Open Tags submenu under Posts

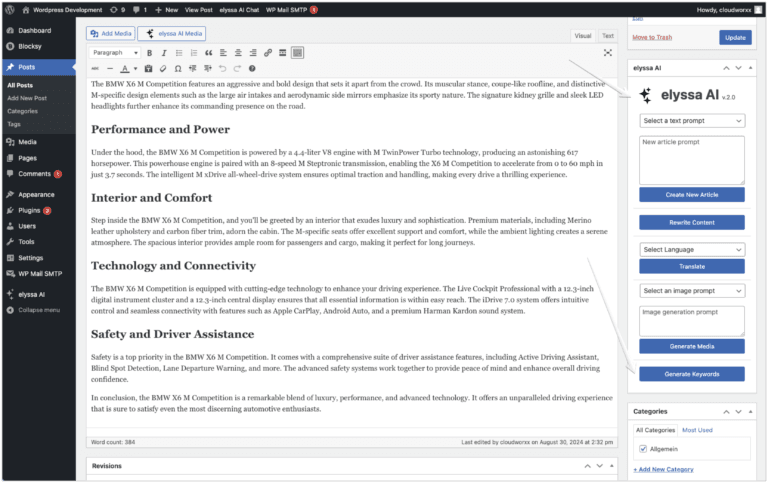click(x=14, y=124)
